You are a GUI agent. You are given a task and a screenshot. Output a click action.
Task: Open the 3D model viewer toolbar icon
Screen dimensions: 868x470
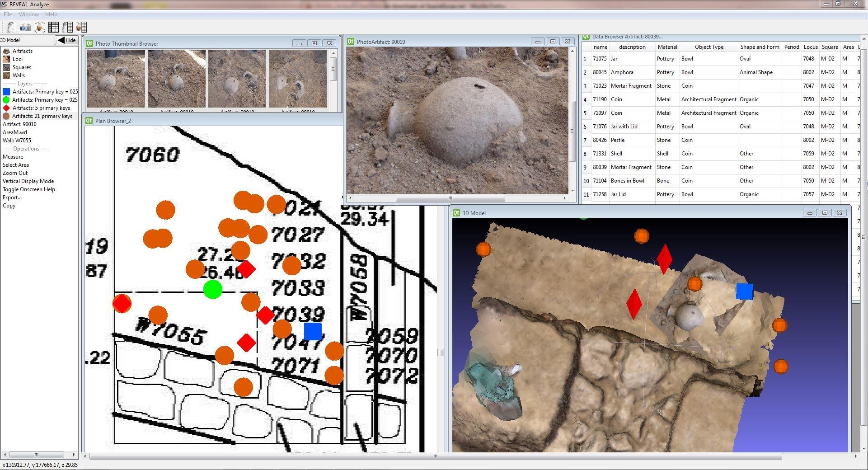tap(39, 27)
